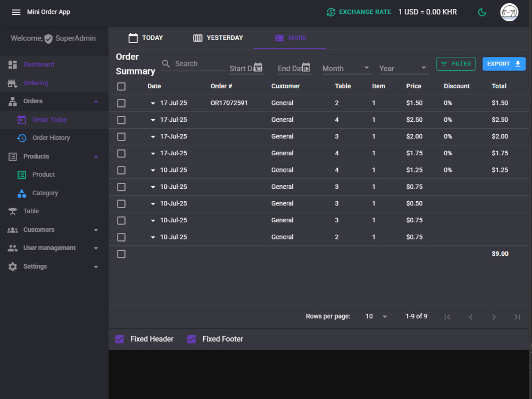Check the $9.00 total row checkbox
This screenshot has height=399, width=532.
pyautogui.click(x=121, y=254)
